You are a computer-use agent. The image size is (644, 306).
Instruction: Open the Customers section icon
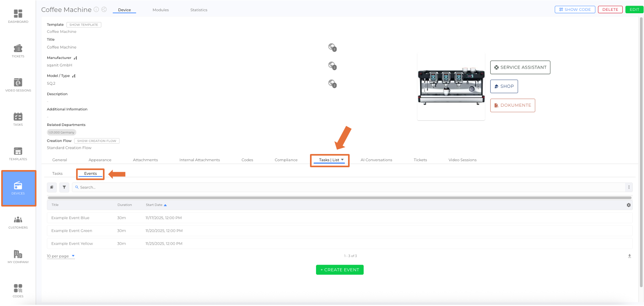click(x=18, y=222)
